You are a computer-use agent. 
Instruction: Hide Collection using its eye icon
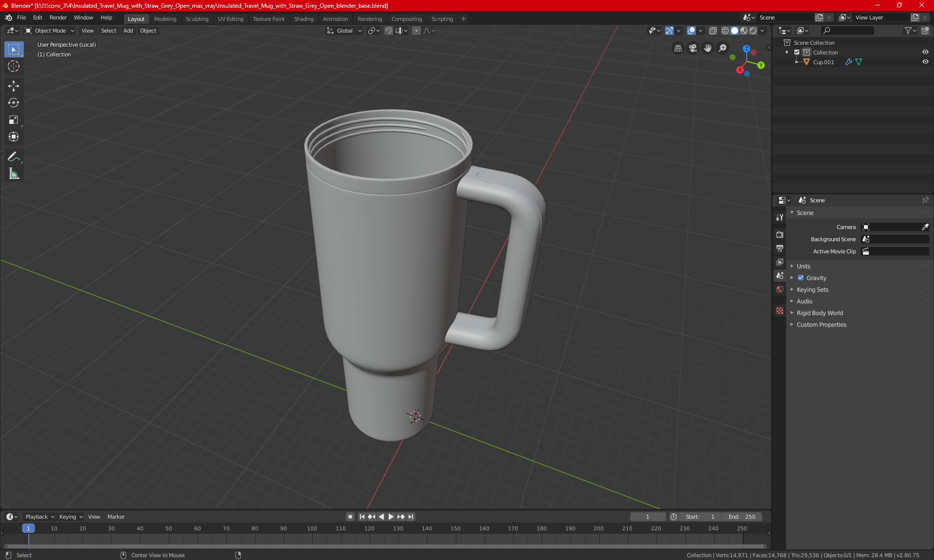[925, 52]
